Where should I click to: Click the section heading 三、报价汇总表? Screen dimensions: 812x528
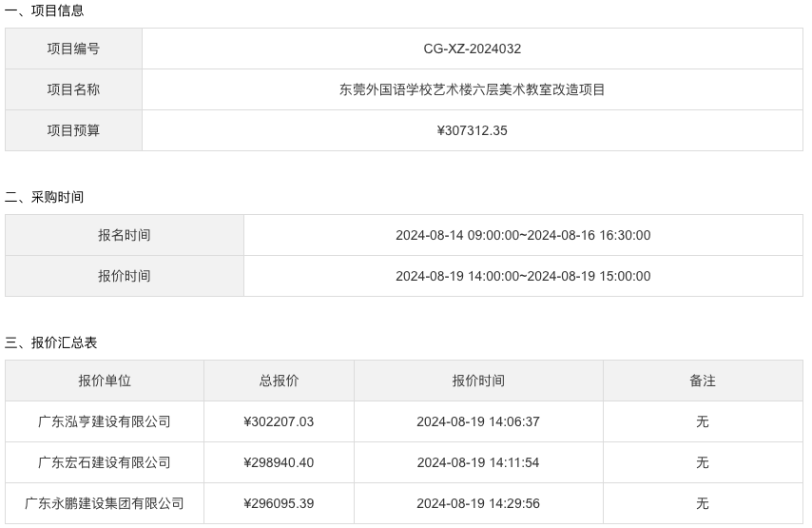click(50, 342)
